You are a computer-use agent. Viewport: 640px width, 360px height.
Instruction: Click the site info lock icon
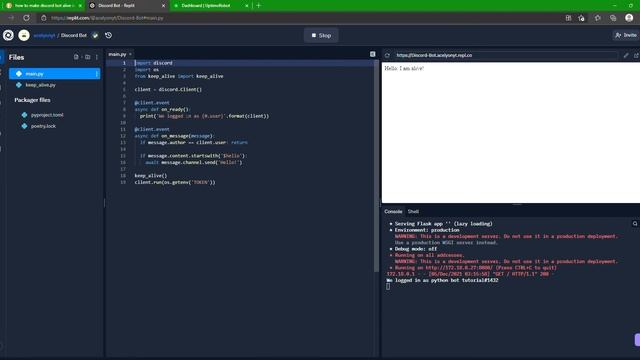pos(44,18)
